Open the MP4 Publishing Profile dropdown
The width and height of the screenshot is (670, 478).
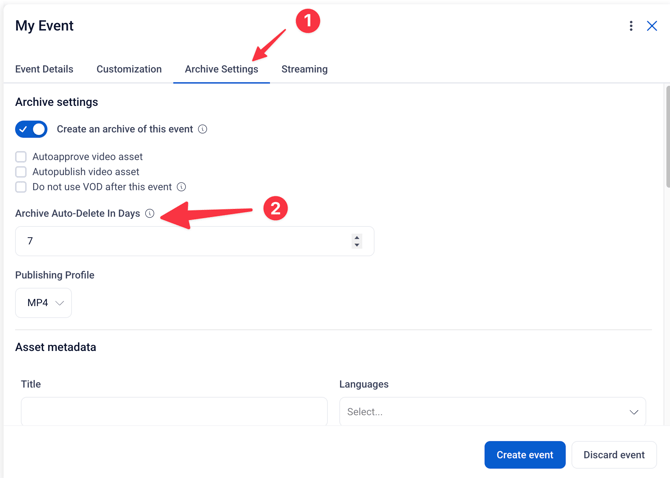44,303
